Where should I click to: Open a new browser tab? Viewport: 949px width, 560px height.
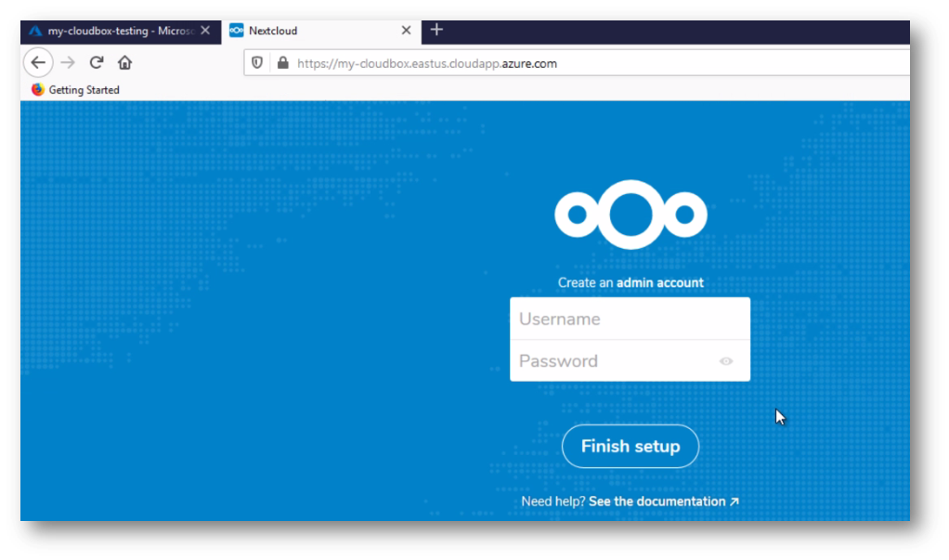pyautogui.click(x=436, y=30)
